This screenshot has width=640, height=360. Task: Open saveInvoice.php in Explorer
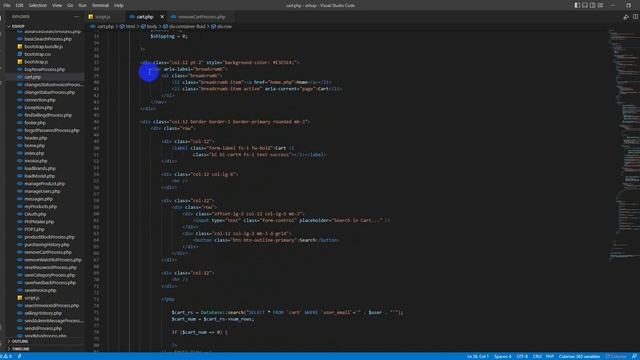(40, 290)
